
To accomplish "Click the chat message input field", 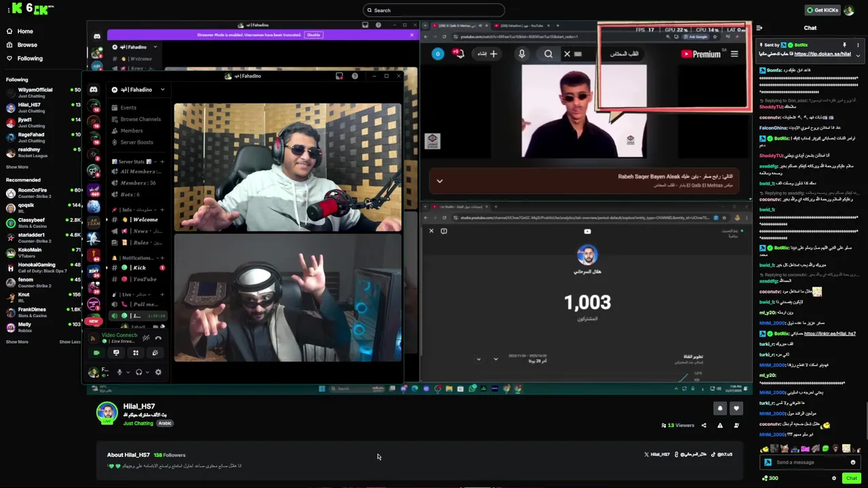I will (810, 462).
